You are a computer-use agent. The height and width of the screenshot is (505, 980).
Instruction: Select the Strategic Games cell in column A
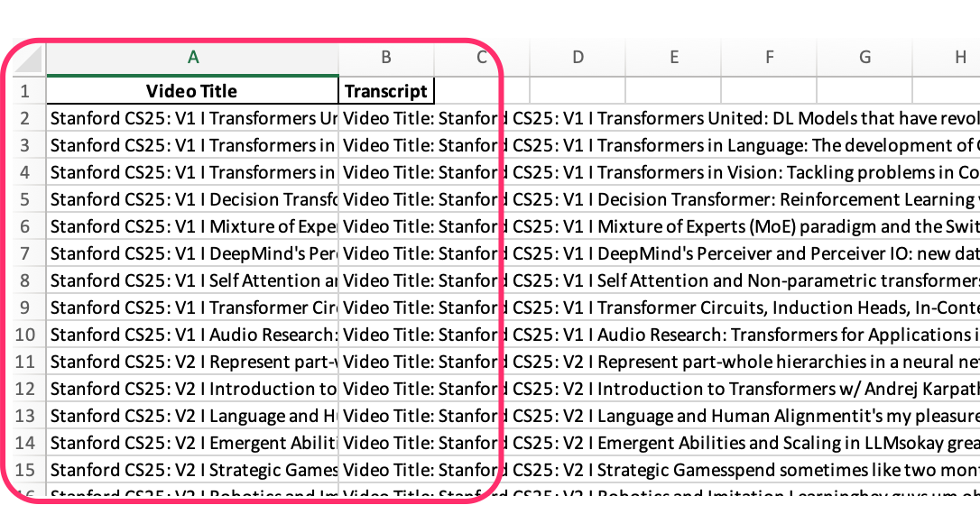(x=192, y=470)
